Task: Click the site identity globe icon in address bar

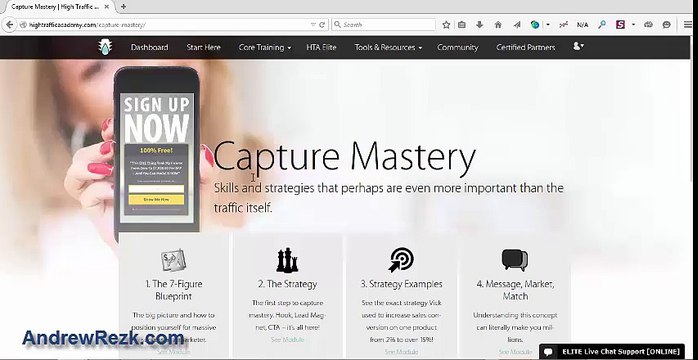Action: [23, 25]
